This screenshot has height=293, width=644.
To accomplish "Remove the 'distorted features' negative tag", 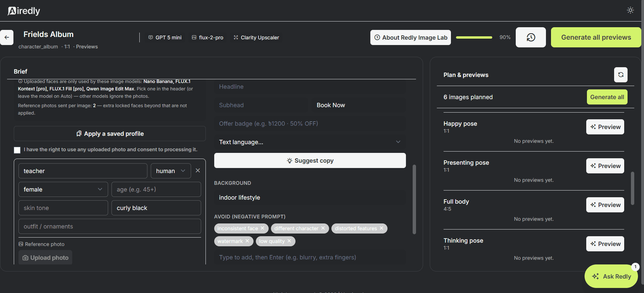I will click(381, 228).
